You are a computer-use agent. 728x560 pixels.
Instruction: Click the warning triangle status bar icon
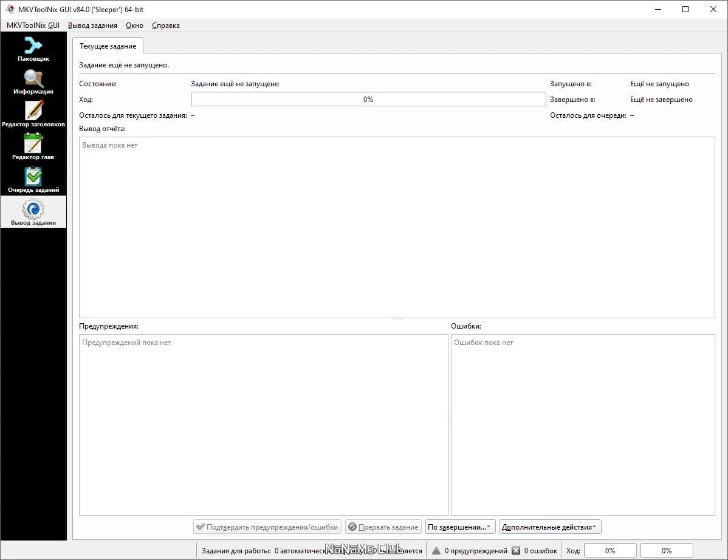(436, 551)
